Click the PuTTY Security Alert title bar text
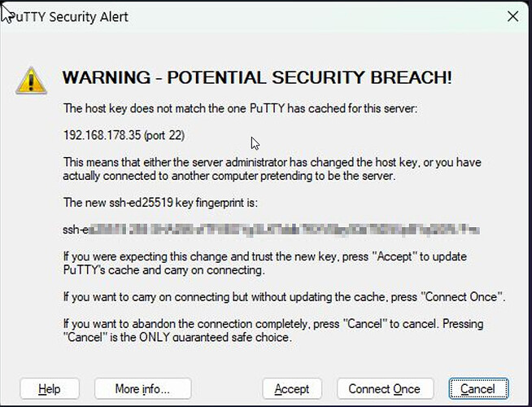 (x=69, y=16)
